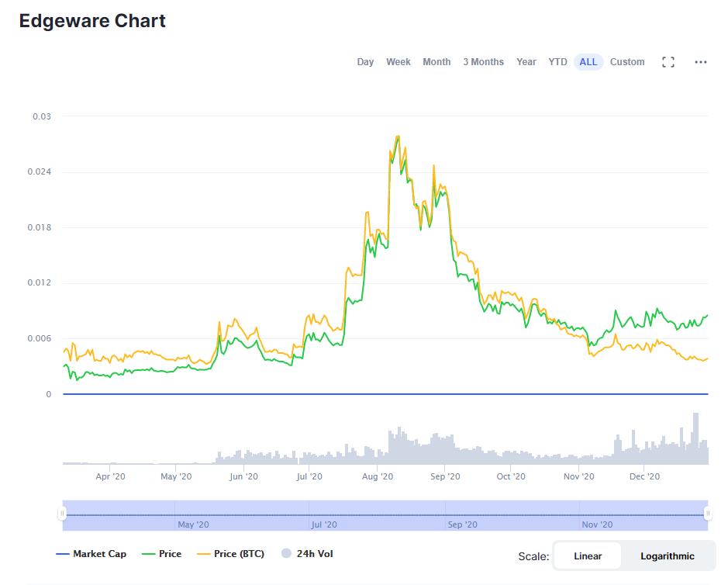Open the three-dot chart options menu
Image resolution: width=728 pixels, height=585 pixels.
700,62
